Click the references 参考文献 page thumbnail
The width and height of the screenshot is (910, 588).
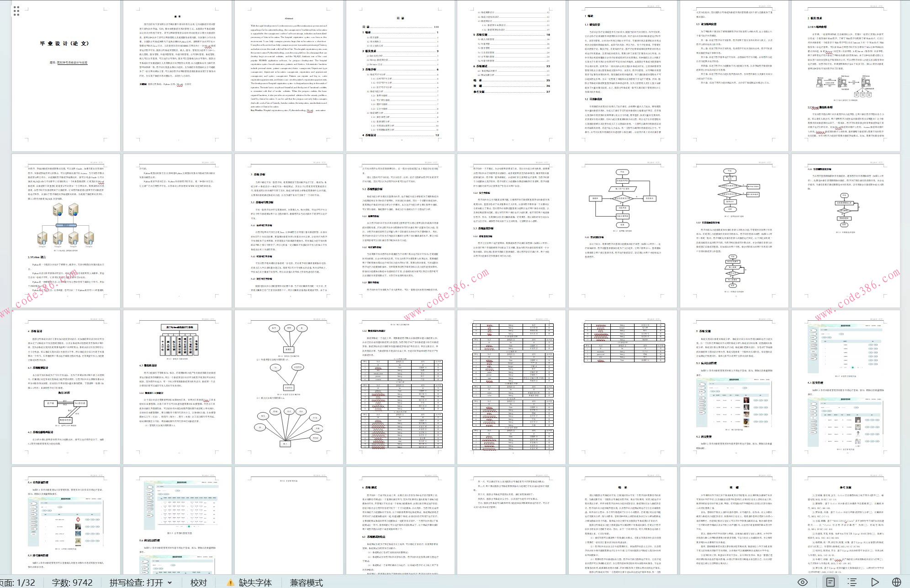[x=846, y=521]
